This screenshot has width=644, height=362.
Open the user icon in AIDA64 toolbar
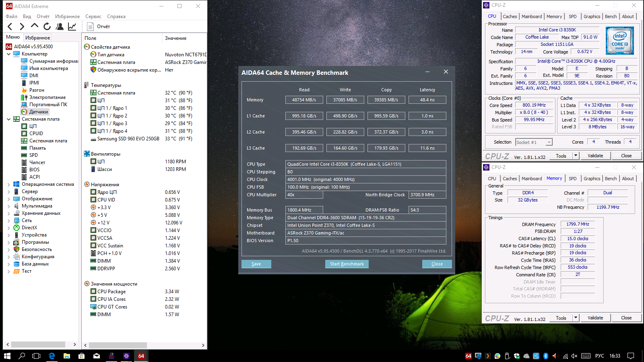pyautogui.click(x=60, y=27)
